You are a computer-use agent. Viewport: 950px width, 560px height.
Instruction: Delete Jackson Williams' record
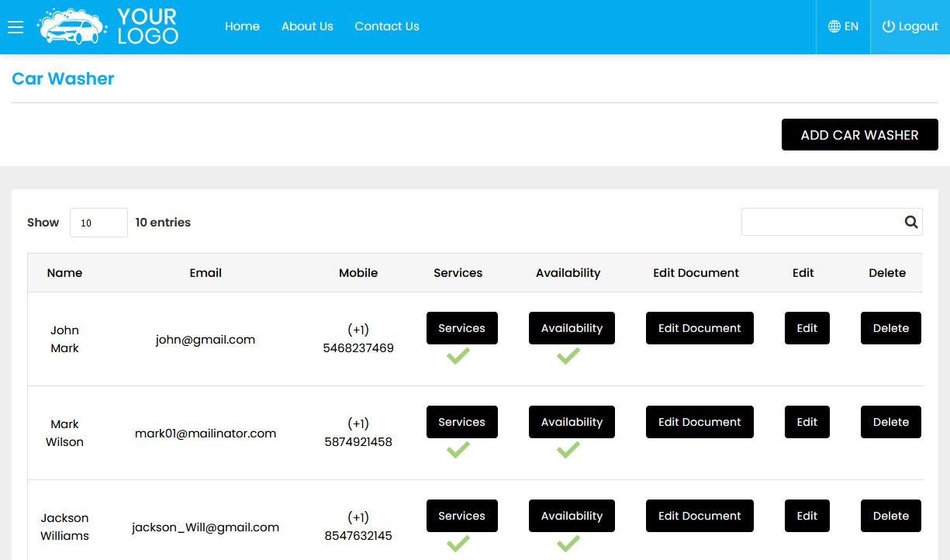(x=891, y=516)
